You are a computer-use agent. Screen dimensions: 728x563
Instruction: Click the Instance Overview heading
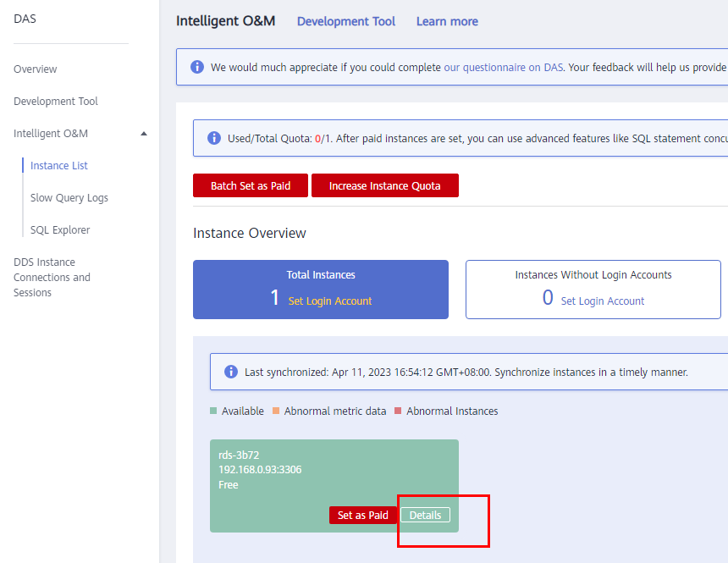point(250,233)
